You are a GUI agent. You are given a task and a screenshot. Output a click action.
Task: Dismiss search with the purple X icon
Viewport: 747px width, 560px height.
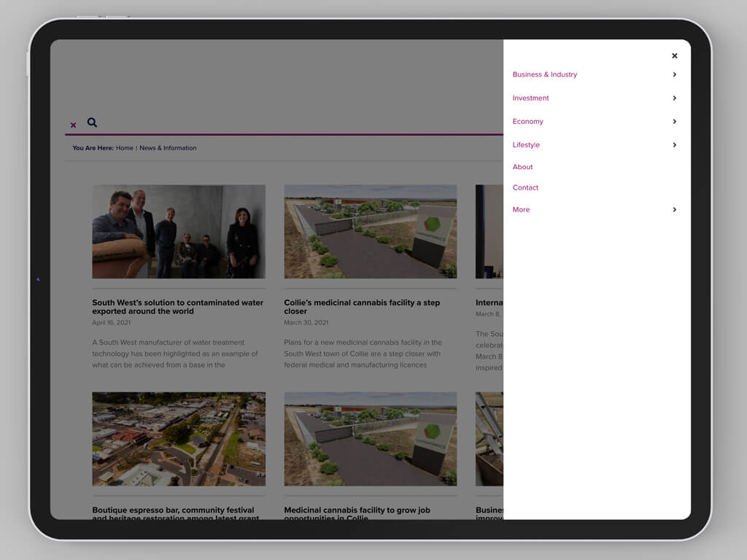coord(73,125)
